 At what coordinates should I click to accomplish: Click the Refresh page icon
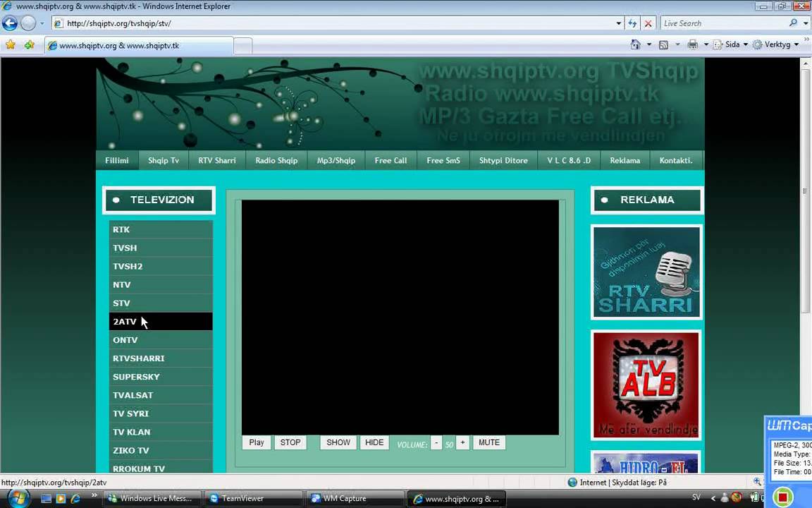pos(632,23)
